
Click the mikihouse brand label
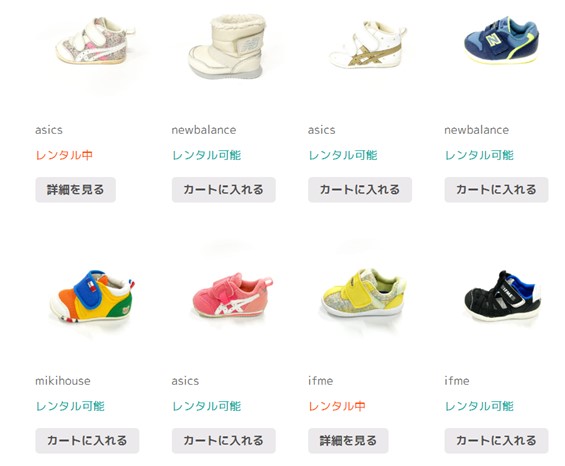click(x=63, y=381)
